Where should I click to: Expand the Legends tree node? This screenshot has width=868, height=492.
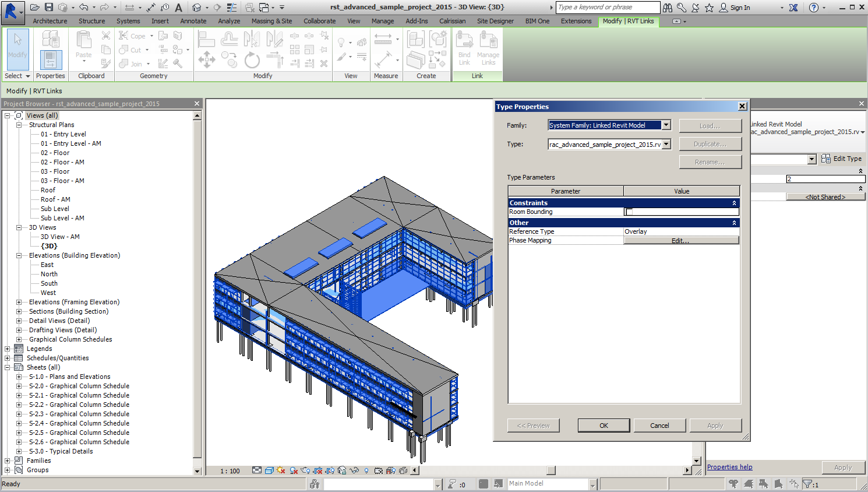[x=8, y=349]
